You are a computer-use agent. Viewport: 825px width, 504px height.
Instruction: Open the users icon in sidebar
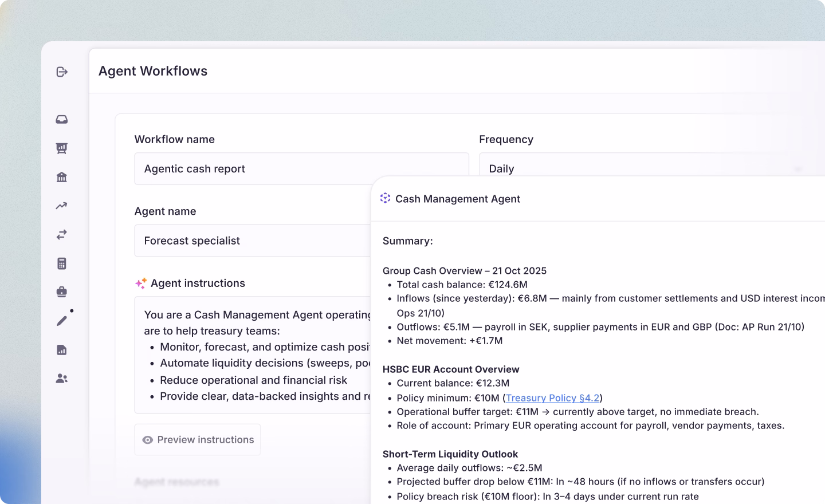[62, 379]
